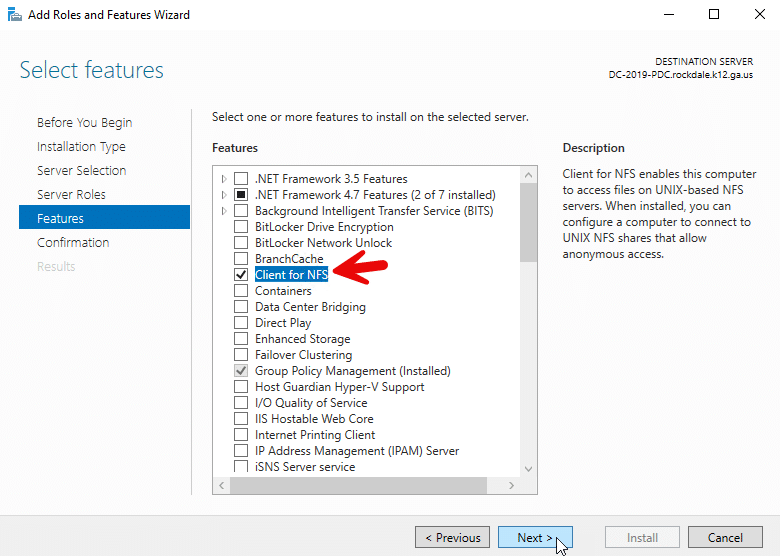Viewport: 780px width, 556px height.
Task: Select the Failover Clustering label
Action: pos(303,355)
